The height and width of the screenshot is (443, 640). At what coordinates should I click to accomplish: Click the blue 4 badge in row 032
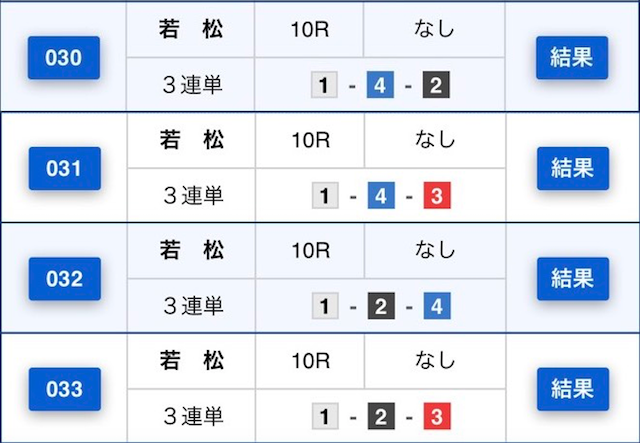pyautogui.click(x=437, y=306)
